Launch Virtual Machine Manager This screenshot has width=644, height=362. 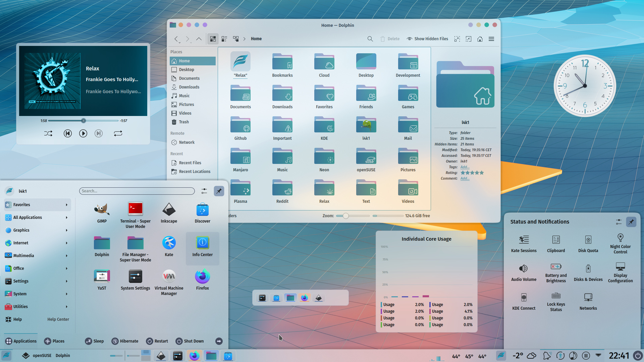pyautogui.click(x=169, y=283)
